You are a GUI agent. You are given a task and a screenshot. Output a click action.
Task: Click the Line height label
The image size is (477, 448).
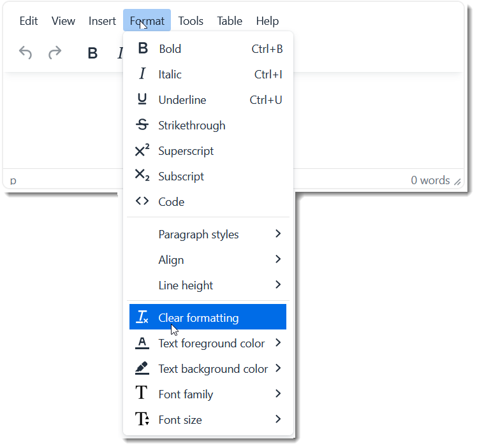pyautogui.click(x=186, y=285)
